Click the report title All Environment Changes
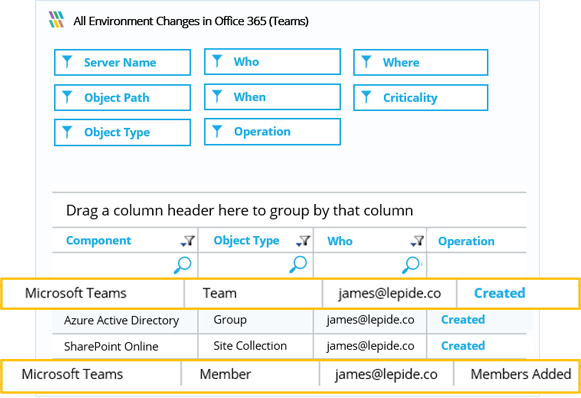The height and width of the screenshot is (398, 581). coord(191,21)
